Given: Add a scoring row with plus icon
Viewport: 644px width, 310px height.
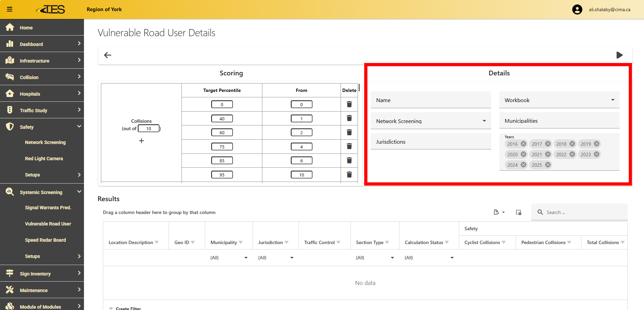Looking at the screenshot, I should pyautogui.click(x=142, y=141).
